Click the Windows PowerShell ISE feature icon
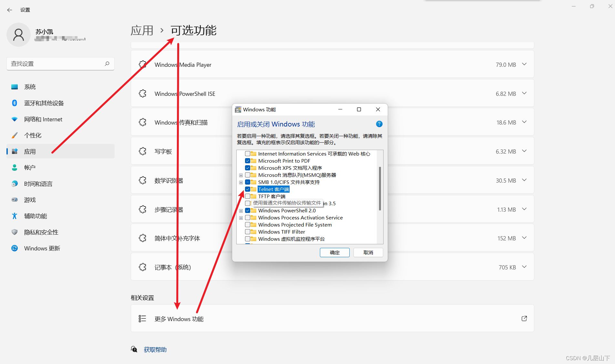Viewport: 615px width, 364px height. tap(142, 94)
